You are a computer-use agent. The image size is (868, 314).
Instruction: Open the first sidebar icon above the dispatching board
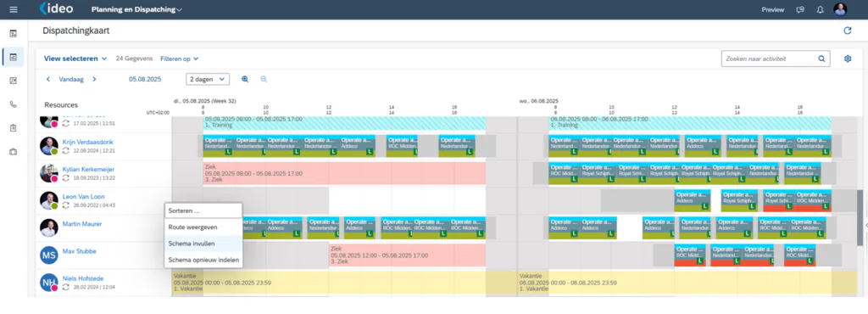tap(14, 33)
